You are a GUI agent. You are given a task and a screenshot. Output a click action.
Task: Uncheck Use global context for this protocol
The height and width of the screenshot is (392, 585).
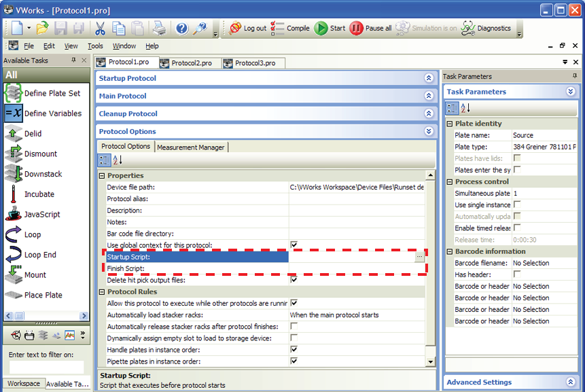[x=294, y=245]
